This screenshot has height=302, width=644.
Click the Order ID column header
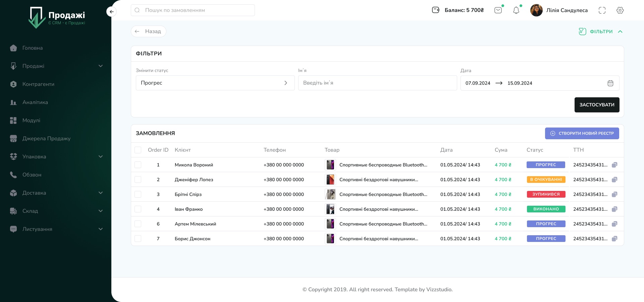pyautogui.click(x=158, y=150)
